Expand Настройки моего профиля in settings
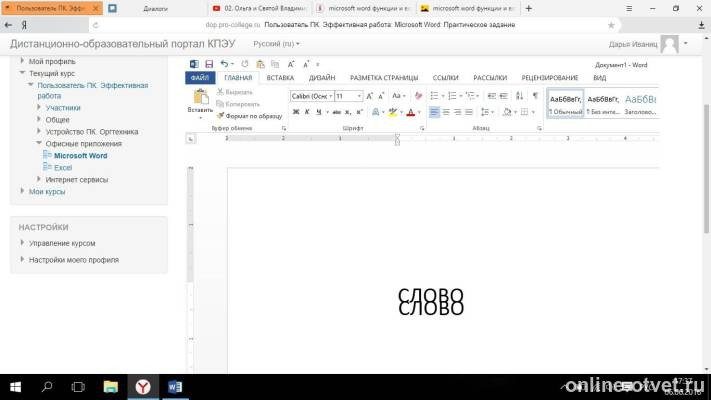Screen dimensions: 711x400 (22, 259)
